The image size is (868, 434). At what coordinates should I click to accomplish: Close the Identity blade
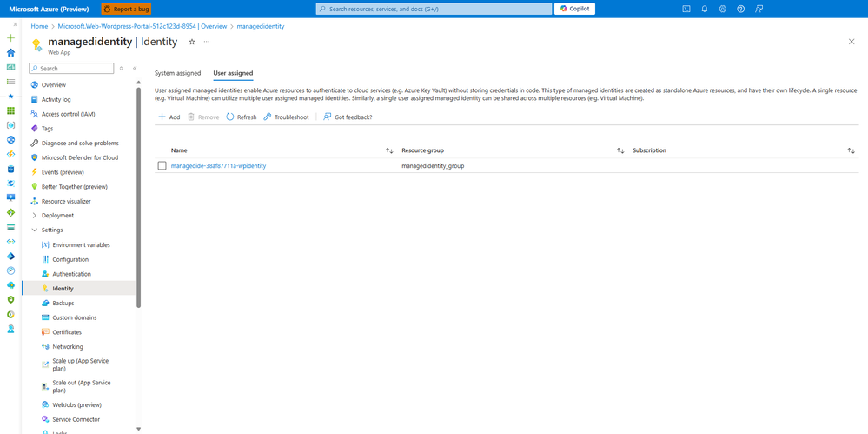coord(851,42)
